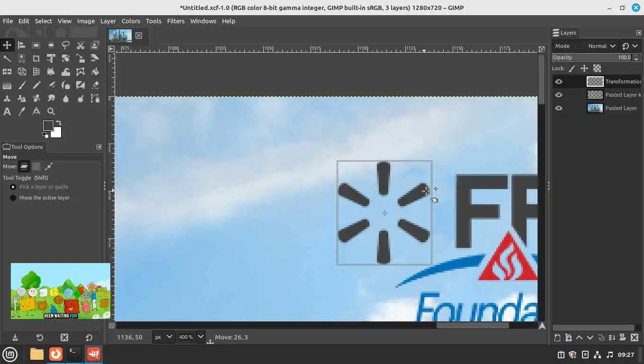This screenshot has height=364, width=644.
Task: Select the Zoom magnifier tool
Action: (51, 112)
